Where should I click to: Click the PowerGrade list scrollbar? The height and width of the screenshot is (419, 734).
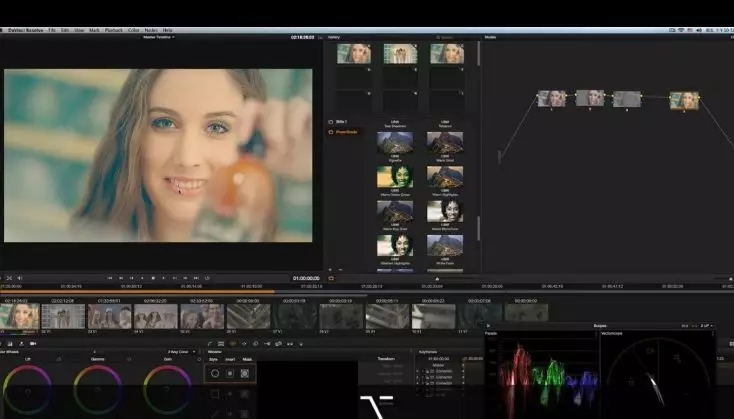pos(478,228)
